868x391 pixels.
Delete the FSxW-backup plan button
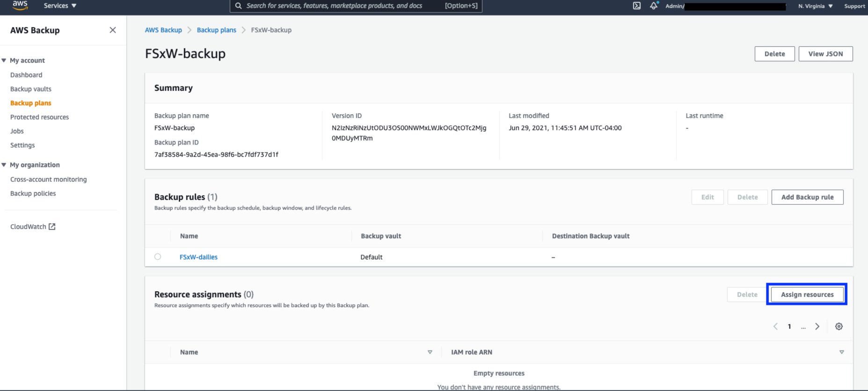click(x=774, y=54)
